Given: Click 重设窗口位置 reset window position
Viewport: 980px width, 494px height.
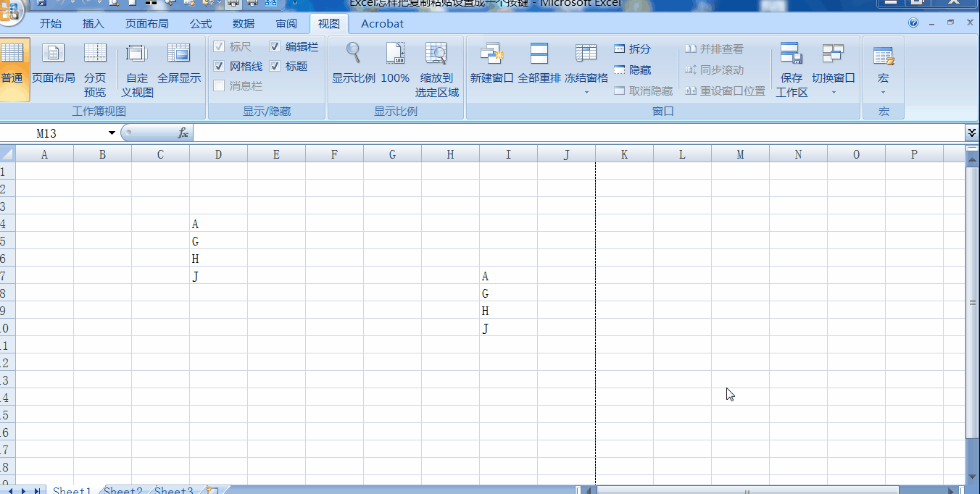Looking at the screenshot, I should click(725, 91).
